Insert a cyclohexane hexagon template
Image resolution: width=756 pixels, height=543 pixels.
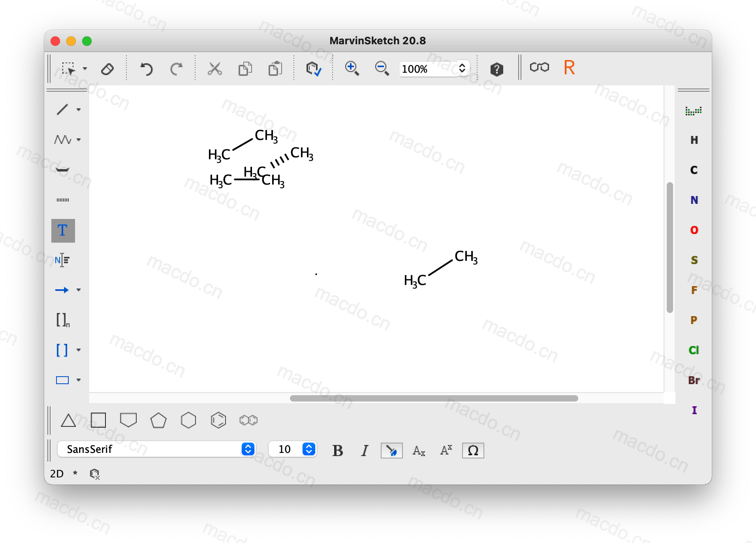[x=188, y=420]
